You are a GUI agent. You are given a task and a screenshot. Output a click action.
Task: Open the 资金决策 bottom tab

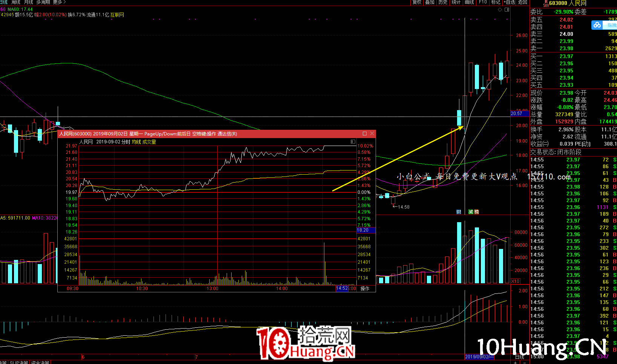pos(40,362)
